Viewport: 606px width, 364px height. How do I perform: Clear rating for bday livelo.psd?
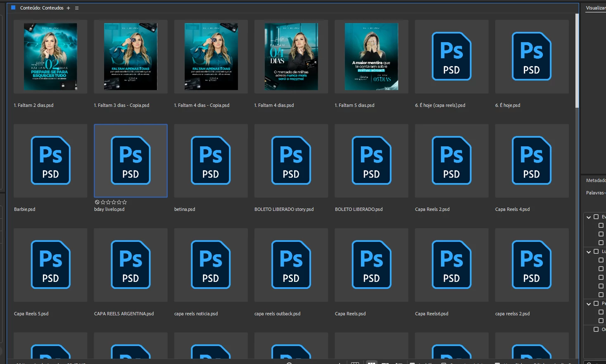97,202
